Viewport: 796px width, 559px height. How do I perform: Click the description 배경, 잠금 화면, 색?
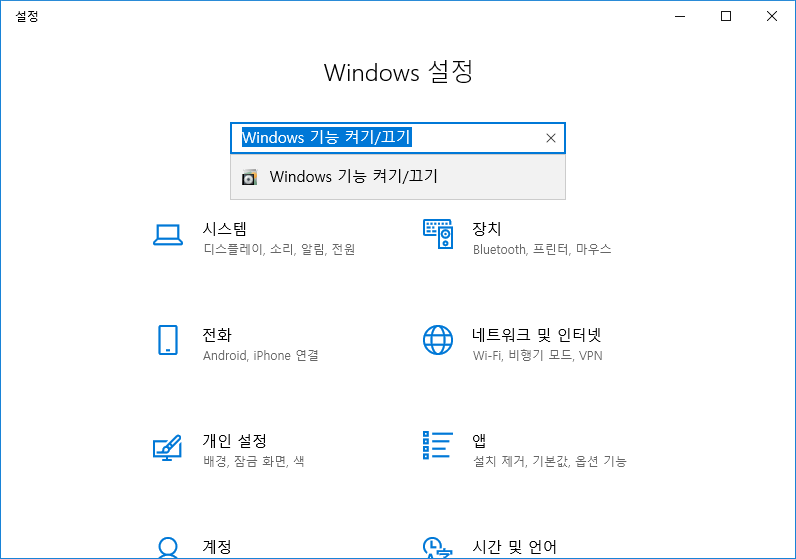(254, 462)
